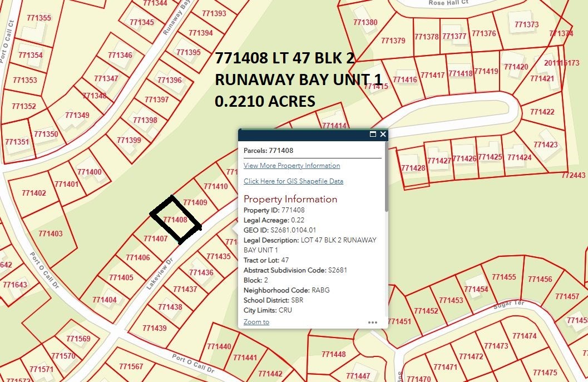
Task: Dock the Parcels popup window
Action: [374, 135]
